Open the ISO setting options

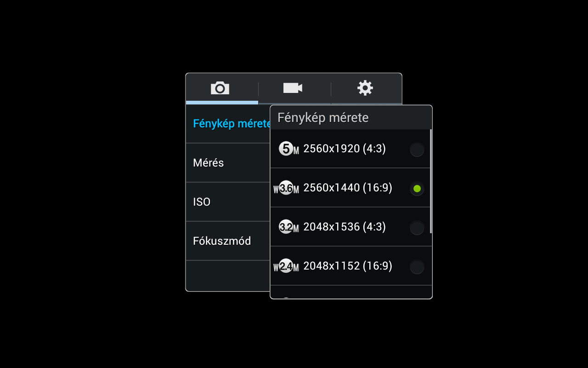point(228,202)
